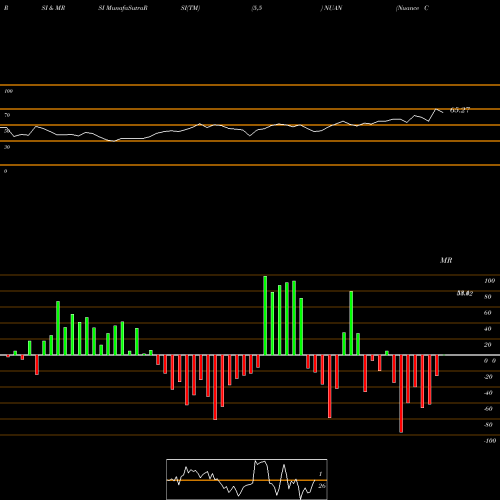Click the MR axis label -100

(x=490, y=441)
